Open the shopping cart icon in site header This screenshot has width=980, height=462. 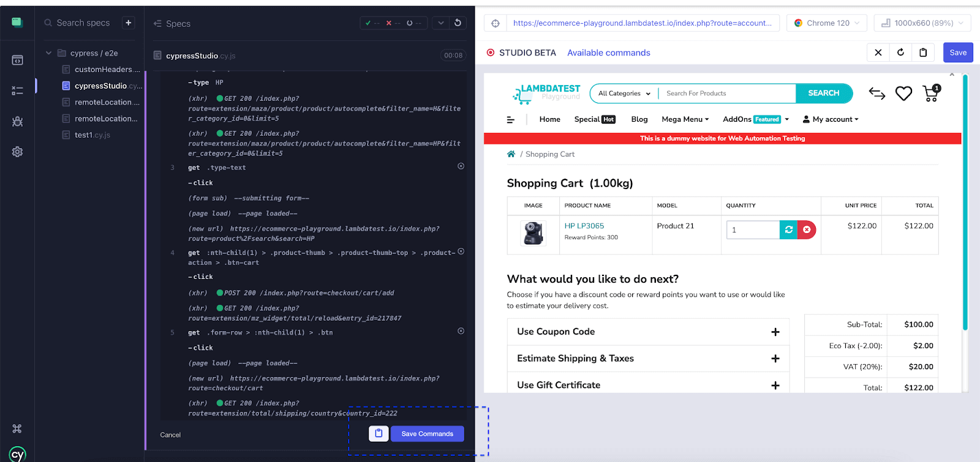931,93
